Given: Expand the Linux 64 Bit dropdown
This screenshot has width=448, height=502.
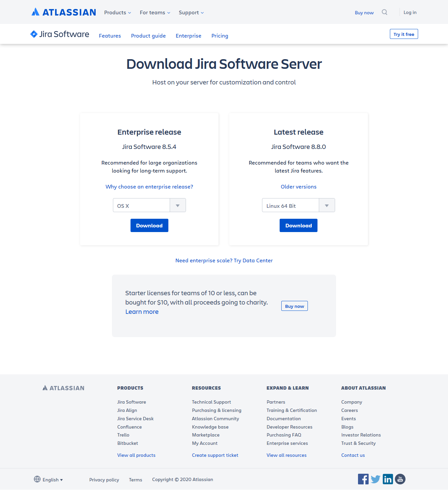Looking at the screenshot, I should [x=299, y=205].
